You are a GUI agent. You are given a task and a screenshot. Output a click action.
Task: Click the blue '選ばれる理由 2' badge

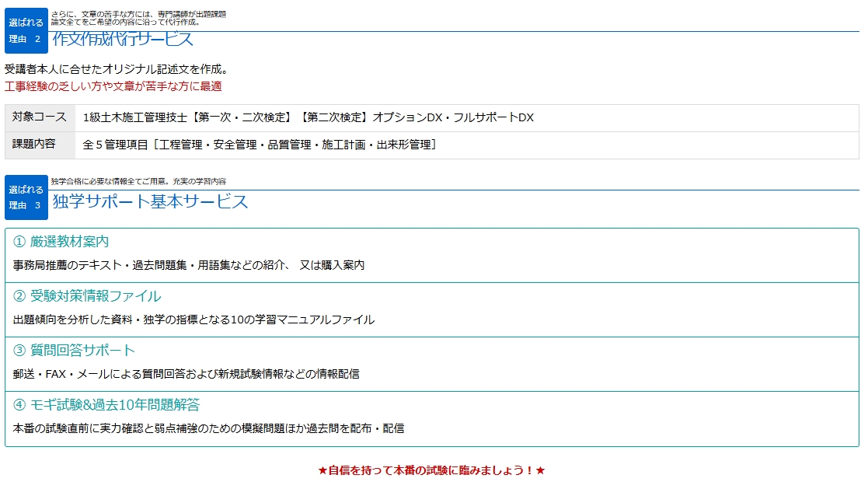click(26, 31)
